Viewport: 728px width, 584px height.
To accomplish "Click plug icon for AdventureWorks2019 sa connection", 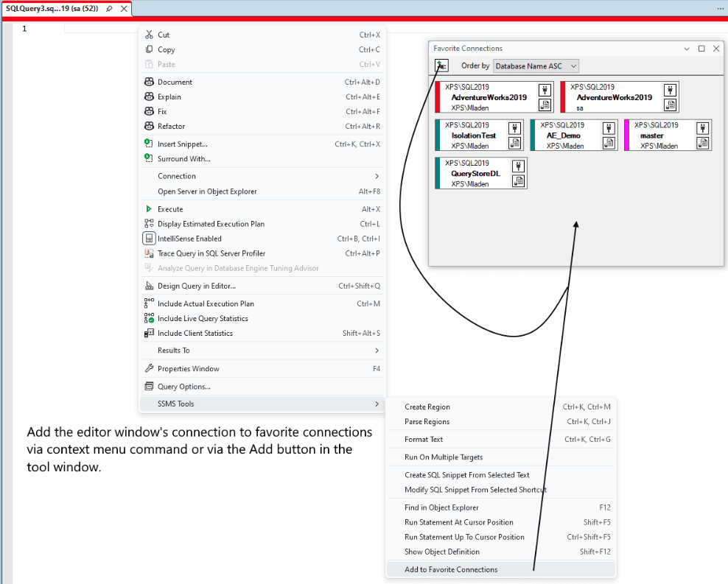I will click(x=670, y=90).
